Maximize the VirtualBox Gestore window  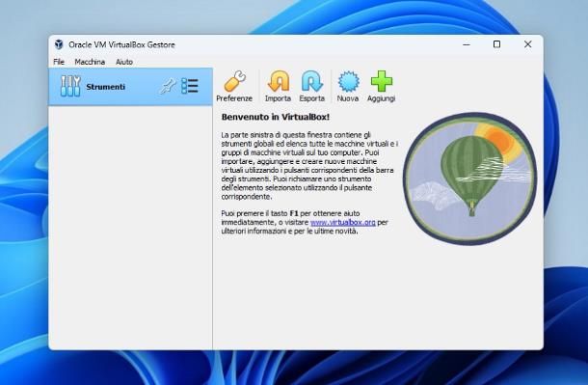pyautogui.click(x=496, y=44)
